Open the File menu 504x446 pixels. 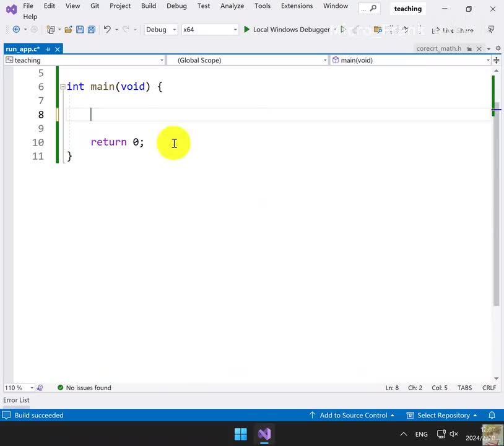point(28,6)
